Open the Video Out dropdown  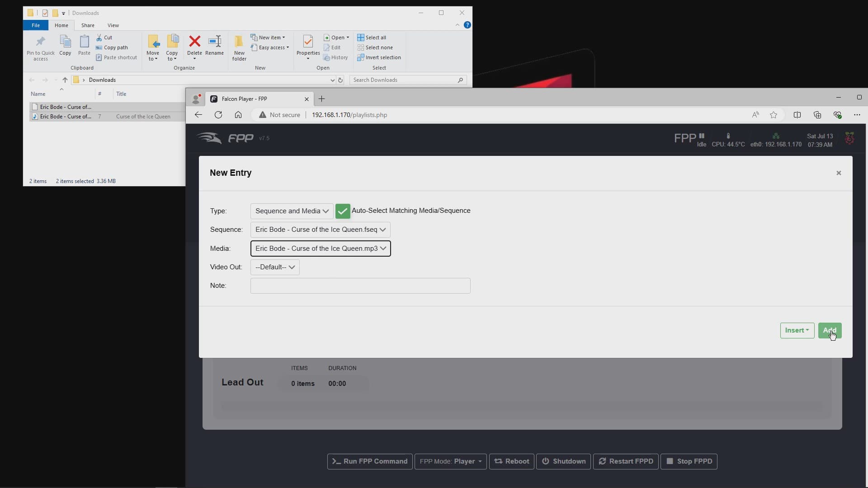275,267
